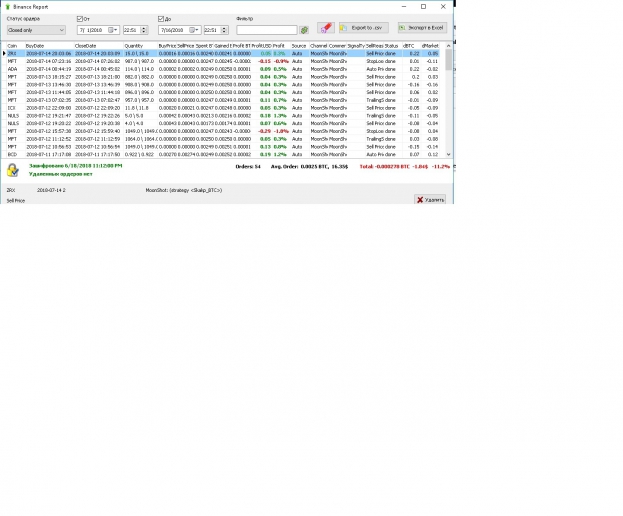Select the BCD row coin cell

(15, 155)
